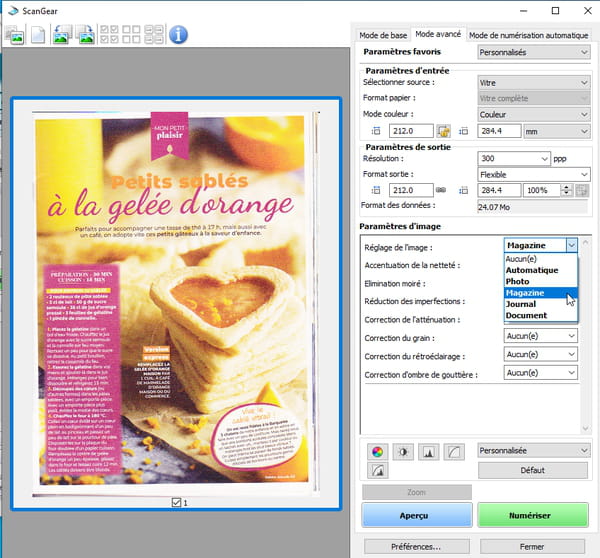Switch to Mode de numérisation automatique tab

tap(528, 36)
